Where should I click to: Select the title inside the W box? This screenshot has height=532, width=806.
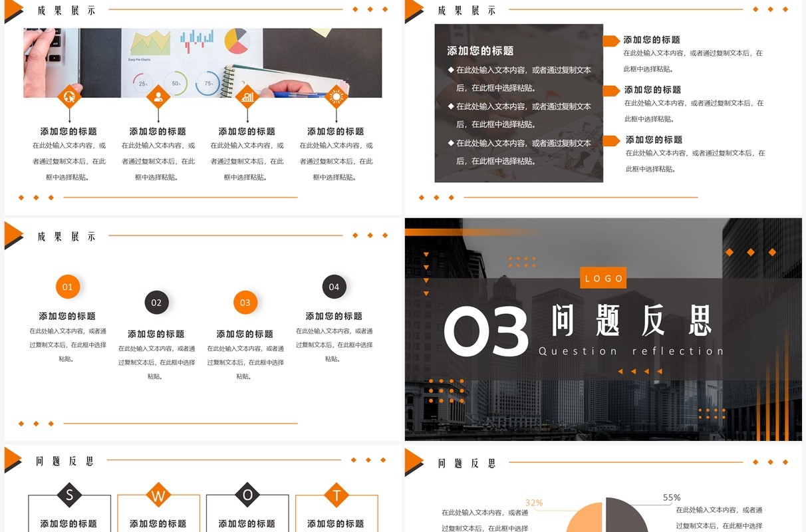click(158, 524)
